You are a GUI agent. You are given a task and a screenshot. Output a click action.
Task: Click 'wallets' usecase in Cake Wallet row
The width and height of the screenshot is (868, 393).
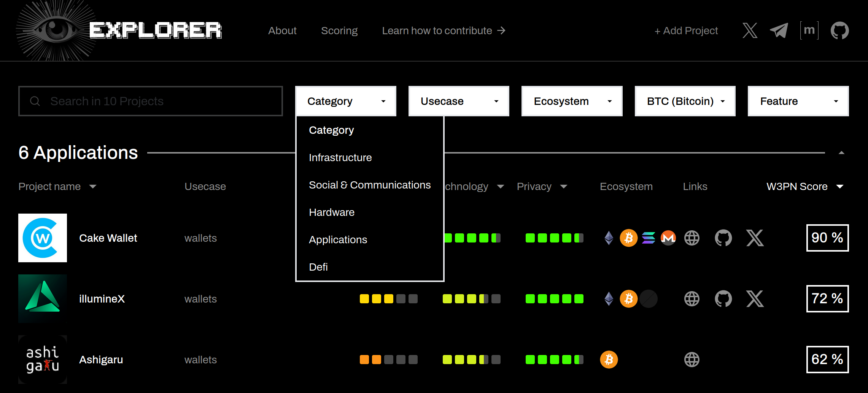[x=200, y=238]
